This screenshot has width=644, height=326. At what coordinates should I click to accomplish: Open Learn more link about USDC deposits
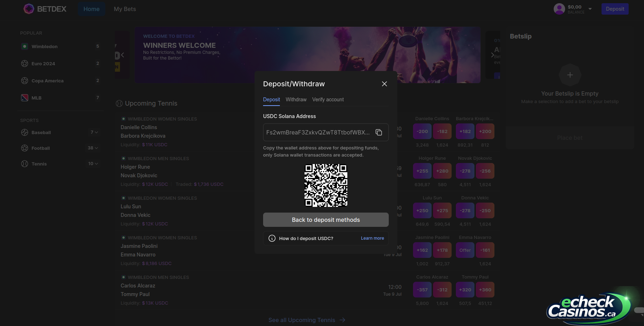(x=372, y=238)
